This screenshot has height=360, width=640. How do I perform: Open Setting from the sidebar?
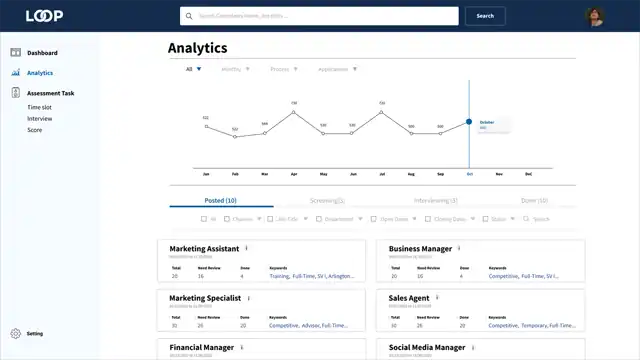click(35, 333)
